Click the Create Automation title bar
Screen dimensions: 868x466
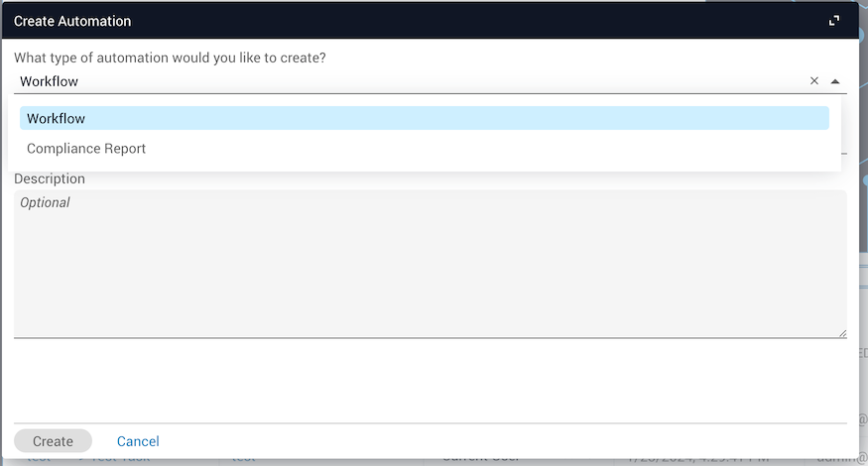click(x=397, y=21)
